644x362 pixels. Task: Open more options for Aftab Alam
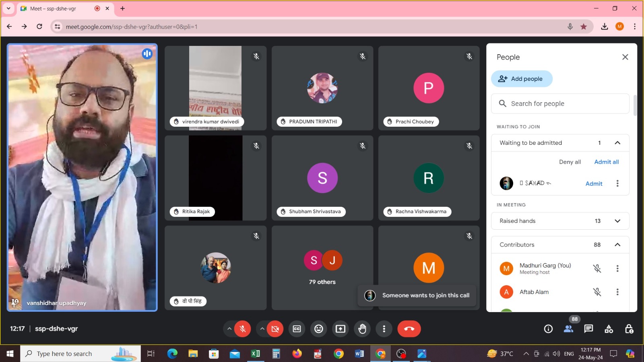click(x=617, y=292)
